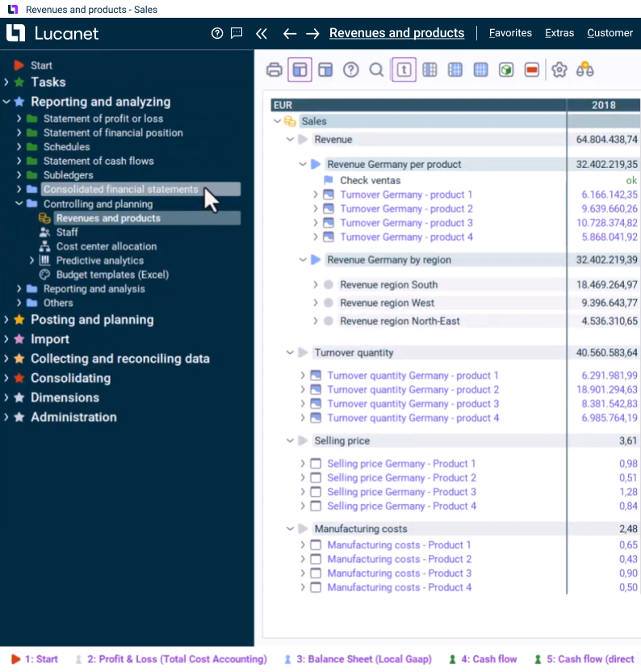Collapse the Revenue Germany per product row
Viewport: 641px width, 672px height.
click(303, 164)
